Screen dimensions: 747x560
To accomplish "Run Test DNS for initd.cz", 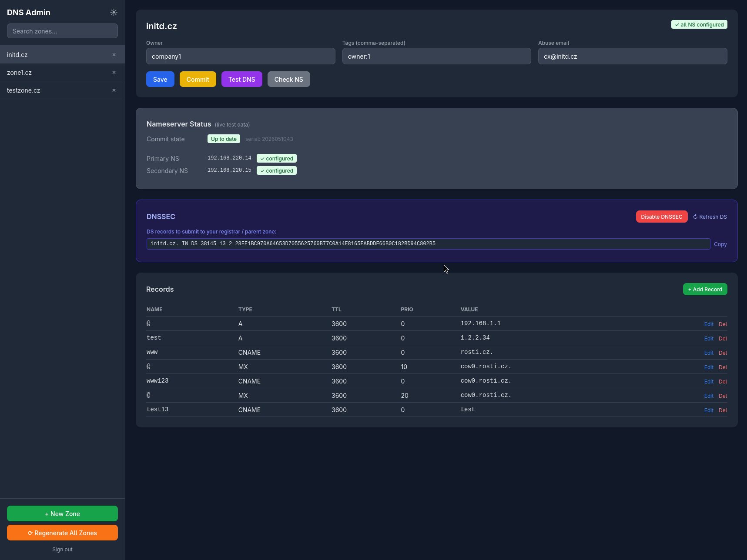I will (x=241, y=79).
